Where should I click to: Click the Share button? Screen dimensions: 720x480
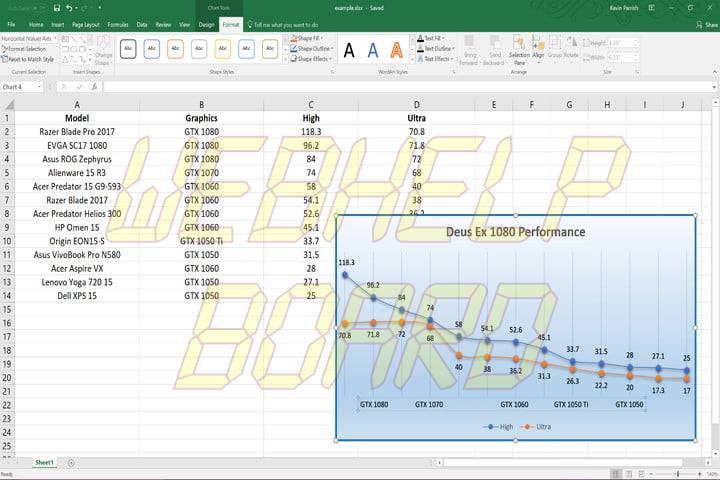click(707, 24)
